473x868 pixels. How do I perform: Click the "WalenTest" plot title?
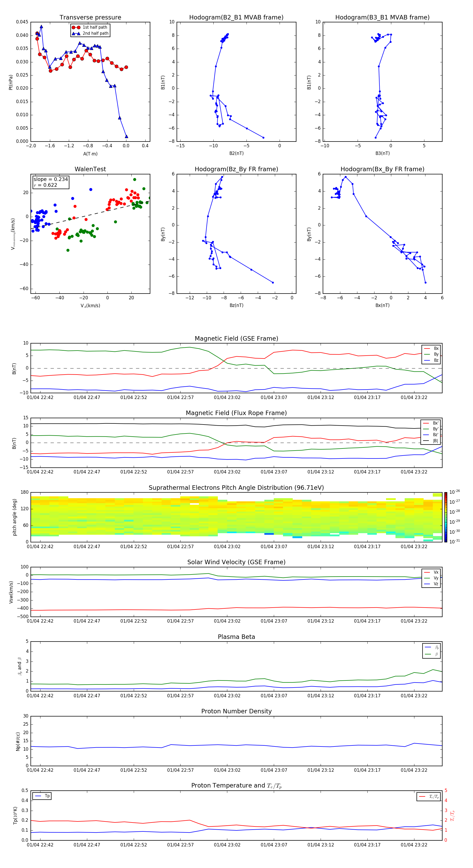[90, 169]
